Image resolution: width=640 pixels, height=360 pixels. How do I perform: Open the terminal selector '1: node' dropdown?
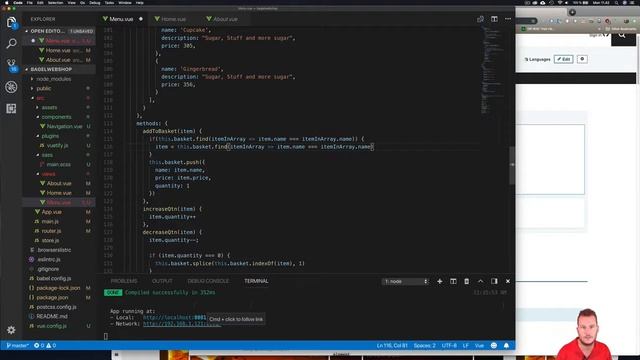click(405, 281)
